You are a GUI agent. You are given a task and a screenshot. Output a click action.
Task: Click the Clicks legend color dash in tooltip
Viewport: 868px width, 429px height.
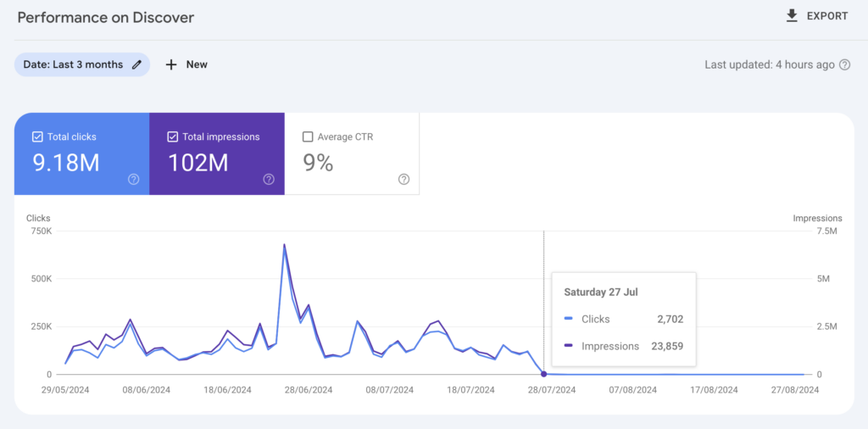[x=569, y=320]
